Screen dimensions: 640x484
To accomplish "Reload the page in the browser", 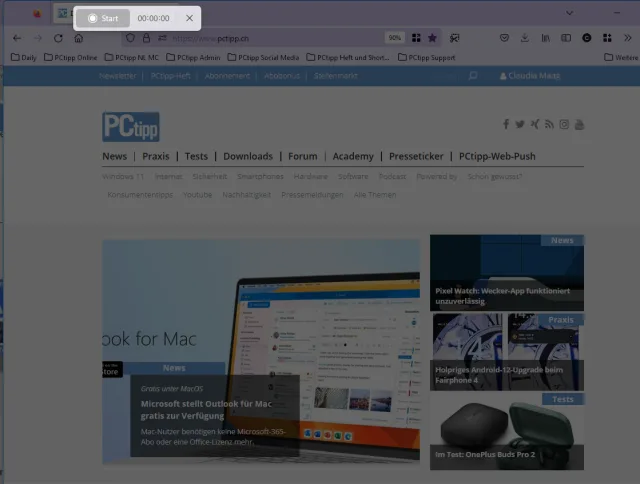I will point(58,38).
